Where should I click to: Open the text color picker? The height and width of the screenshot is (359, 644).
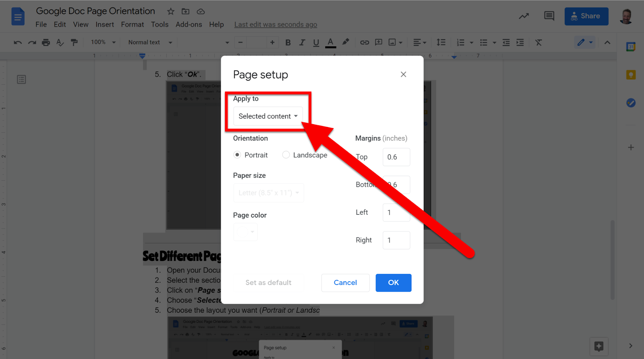pyautogui.click(x=330, y=42)
